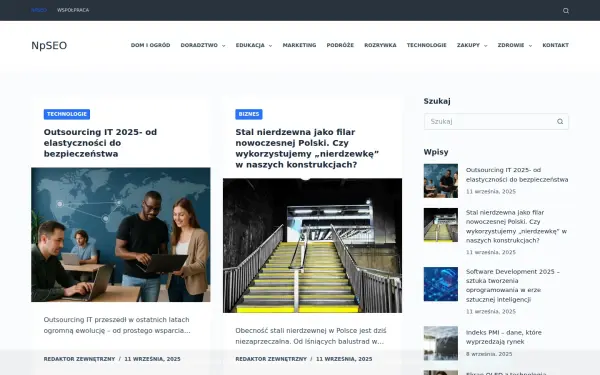Open the Zakupy menu item
The height and width of the screenshot is (375, 600).
(x=468, y=45)
